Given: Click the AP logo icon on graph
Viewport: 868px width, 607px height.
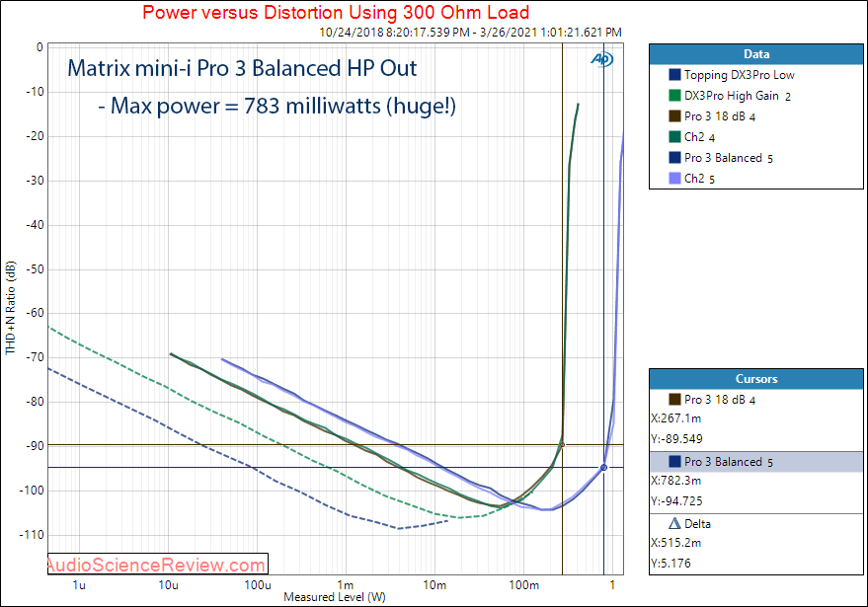Looking at the screenshot, I should pos(601,58).
